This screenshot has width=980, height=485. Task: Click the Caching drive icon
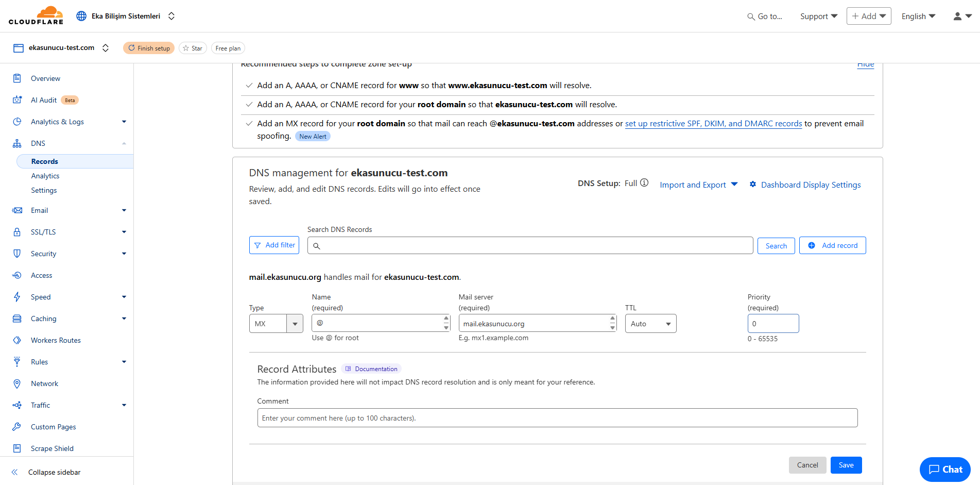pyautogui.click(x=17, y=319)
